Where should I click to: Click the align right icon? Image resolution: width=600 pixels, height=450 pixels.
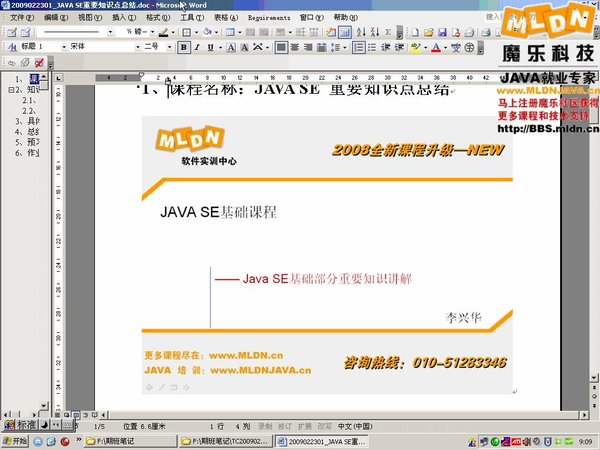[x=308, y=47]
